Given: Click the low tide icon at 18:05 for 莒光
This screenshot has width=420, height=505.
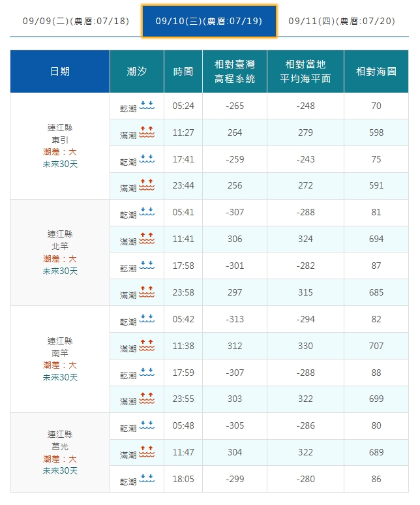Looking at the screenshot, I should click(147, 479).
